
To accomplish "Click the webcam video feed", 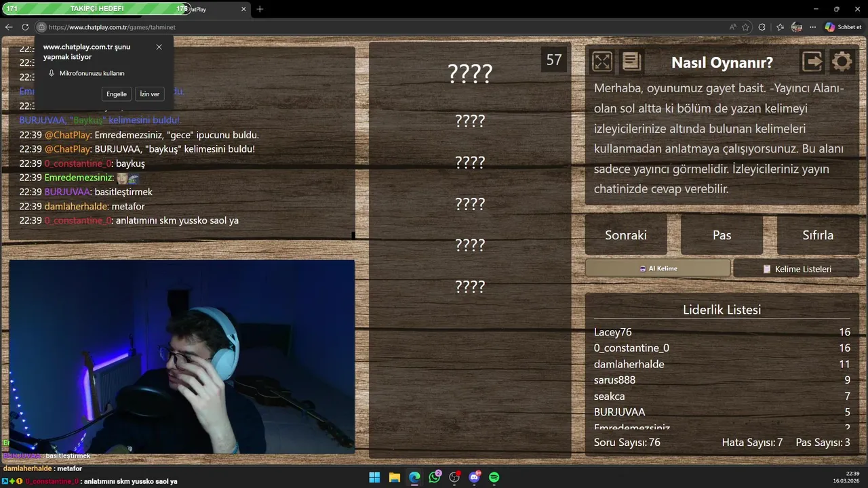I will click(x=182, y=357).
